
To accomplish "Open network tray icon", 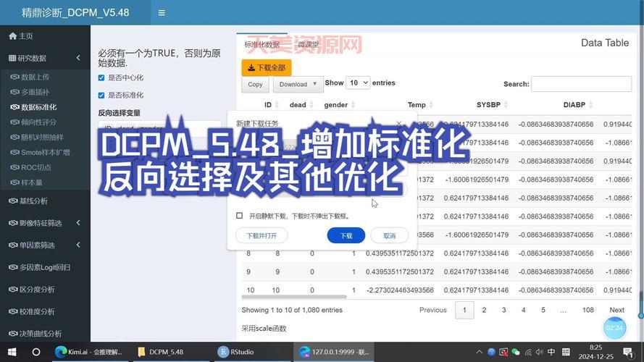I will 528,352.
